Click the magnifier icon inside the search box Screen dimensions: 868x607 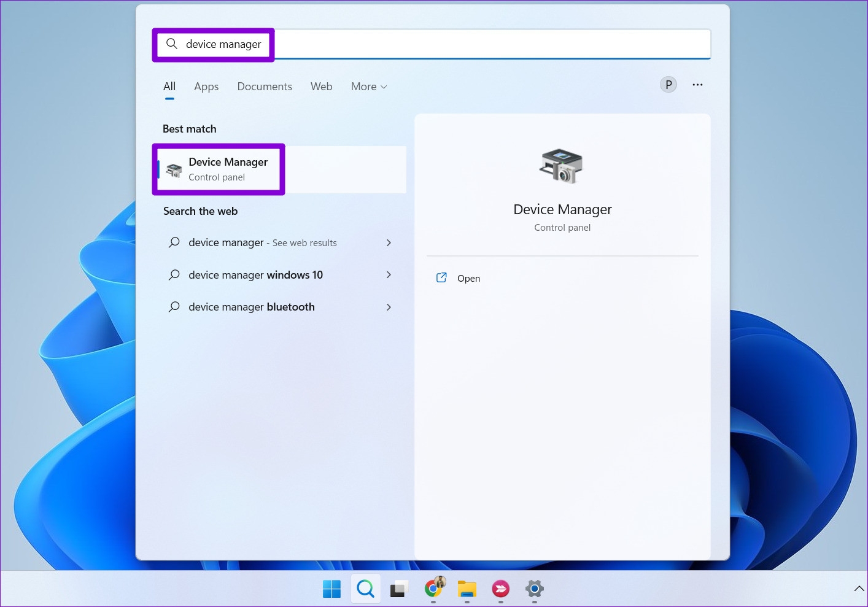coord(172,44)
